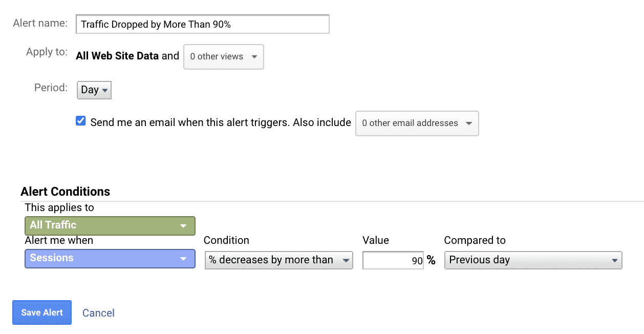The height and width of the screenshot is (334, 644).
Task: Click the Alert name text field
Action: coord(202,24)
